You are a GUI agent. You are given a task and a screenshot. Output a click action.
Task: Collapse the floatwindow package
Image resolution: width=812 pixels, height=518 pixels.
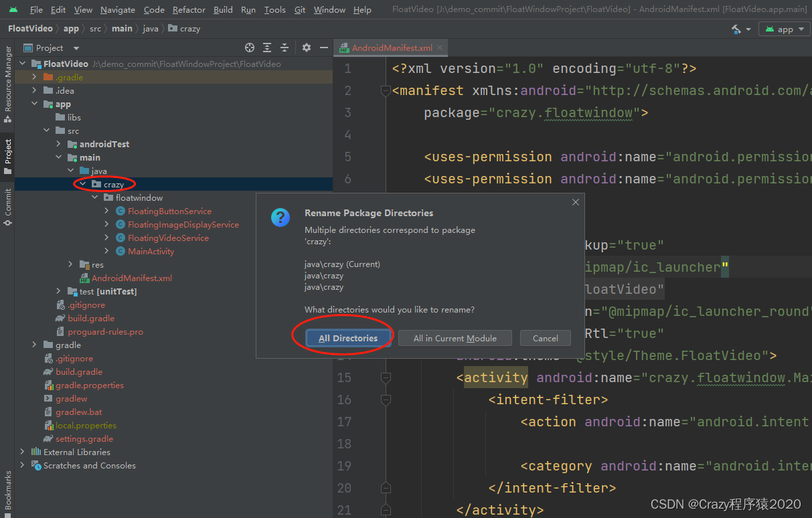[95, 197]
